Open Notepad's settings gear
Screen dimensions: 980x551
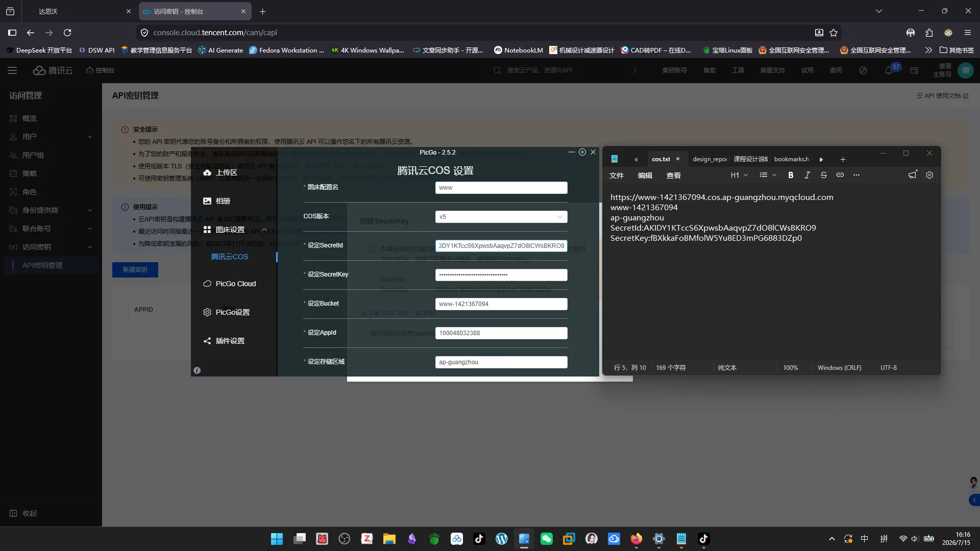[929, 175]
